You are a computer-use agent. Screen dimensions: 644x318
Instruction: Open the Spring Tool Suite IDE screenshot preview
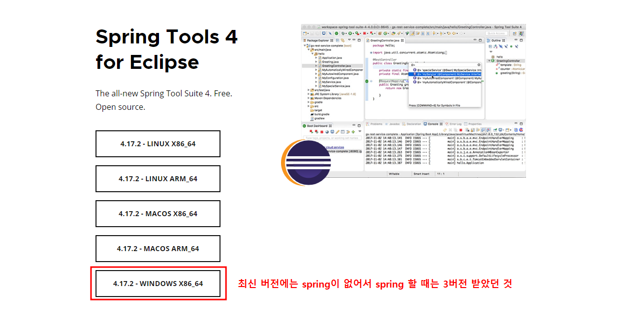point(413,100)
